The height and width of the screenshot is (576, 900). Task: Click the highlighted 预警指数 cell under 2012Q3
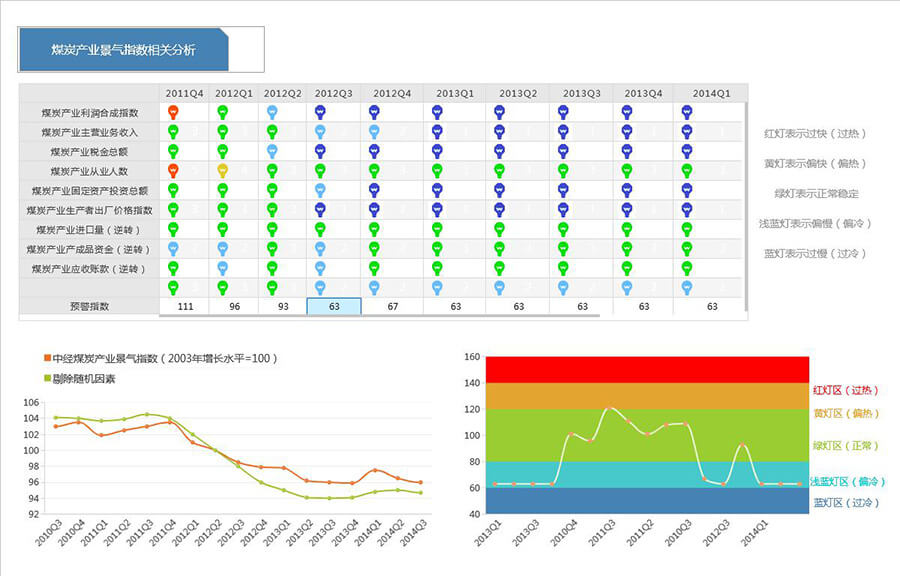(333, 306)
